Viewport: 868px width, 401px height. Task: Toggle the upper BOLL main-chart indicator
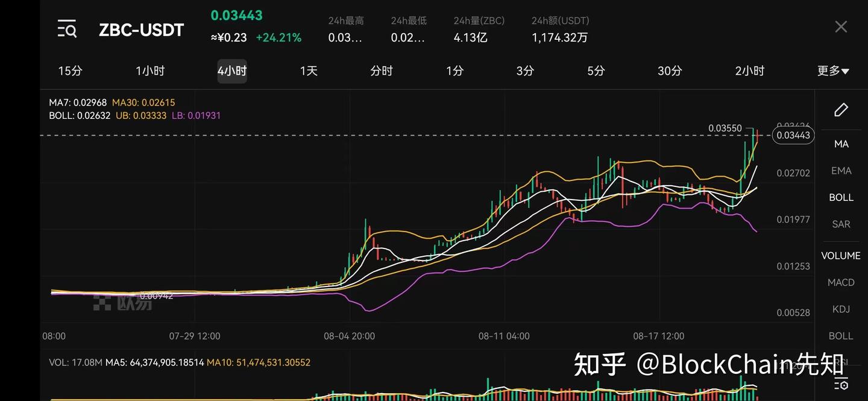[x=841, y=197]
